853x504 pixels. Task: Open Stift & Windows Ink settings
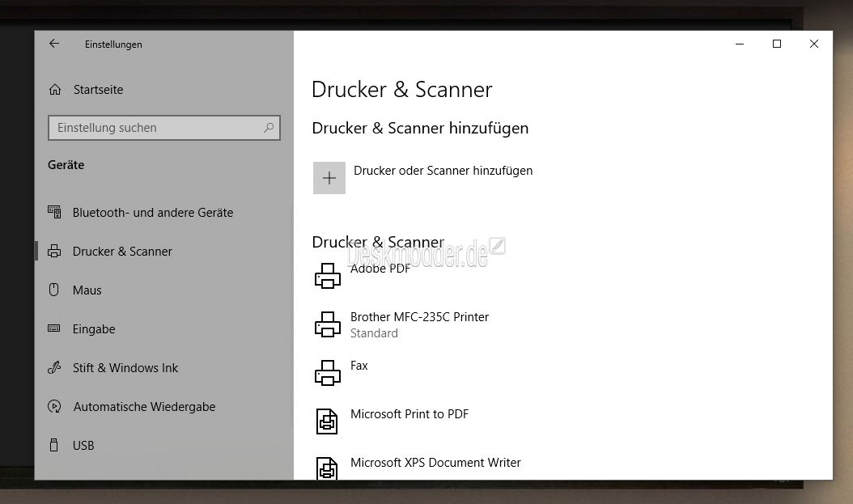[x=125, y=368]
